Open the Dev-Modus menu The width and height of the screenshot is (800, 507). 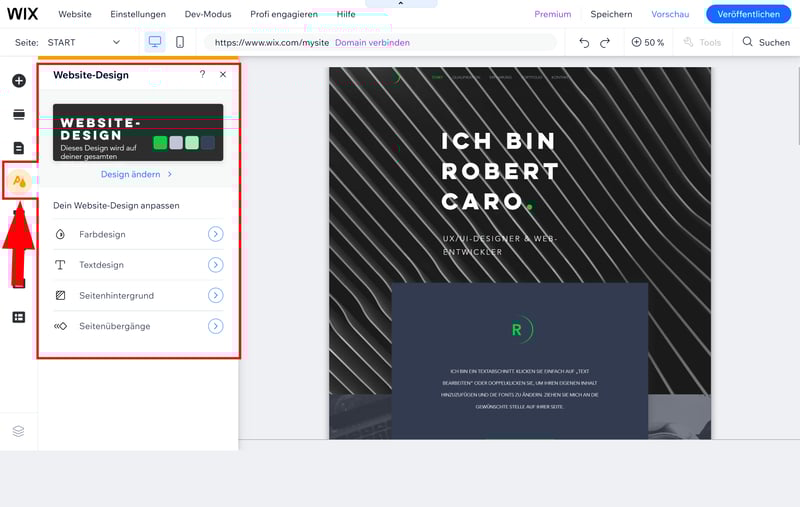208,14
